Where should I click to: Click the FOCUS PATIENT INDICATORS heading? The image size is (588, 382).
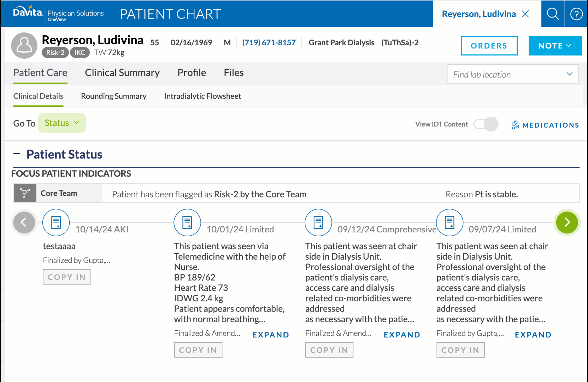click(71, 174)
